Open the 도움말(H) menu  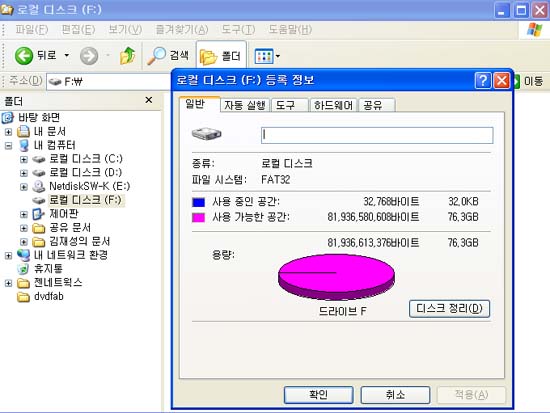pyautogui.click(x=290, y=30)
